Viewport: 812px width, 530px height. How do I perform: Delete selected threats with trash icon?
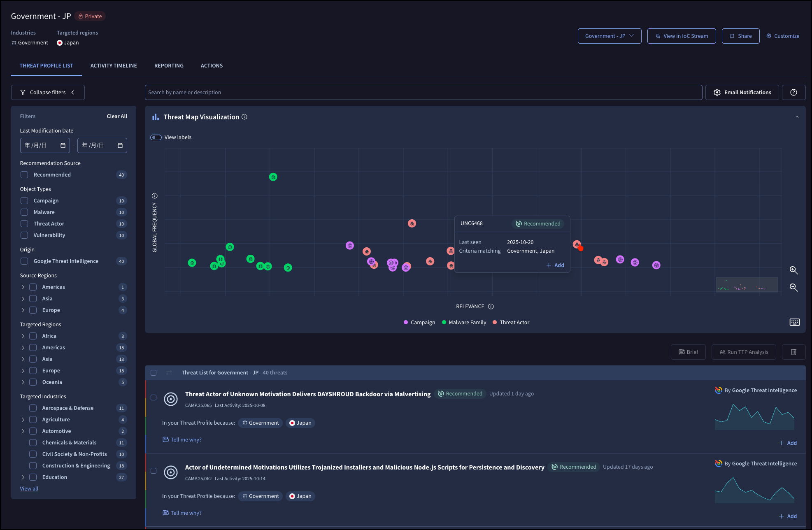793,352
